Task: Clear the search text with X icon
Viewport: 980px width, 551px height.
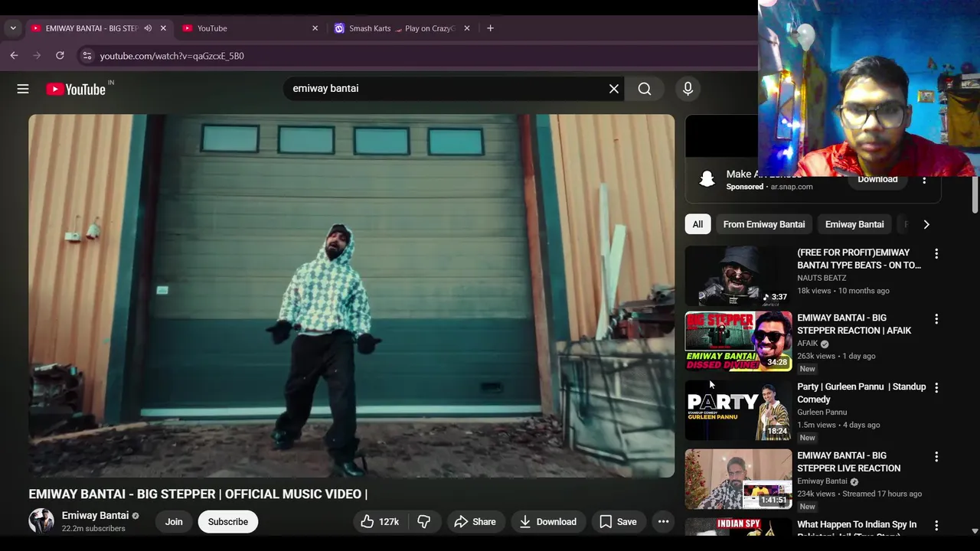Action: (x=614, y=89)
